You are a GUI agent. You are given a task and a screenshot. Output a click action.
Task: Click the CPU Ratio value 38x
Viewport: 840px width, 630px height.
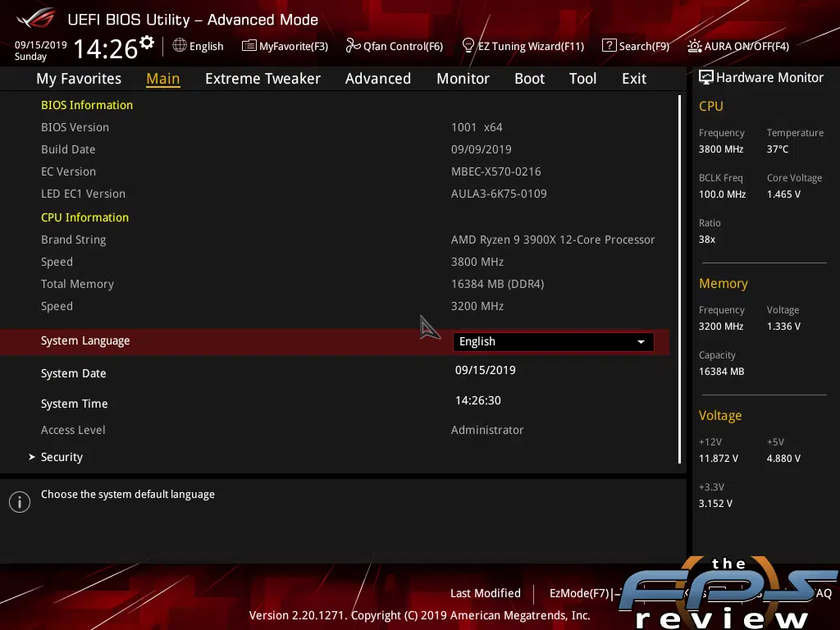pos(707,239)
